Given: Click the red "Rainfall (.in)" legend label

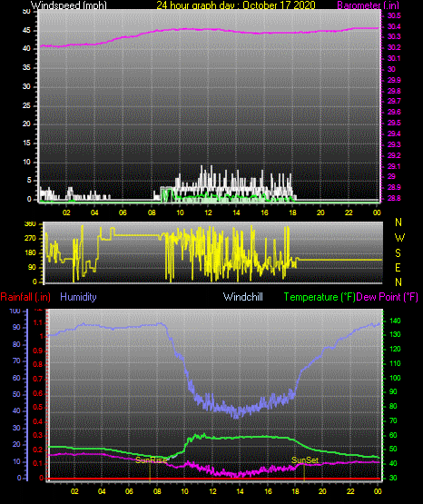Looking at the screenshot, I should point(25,297).
